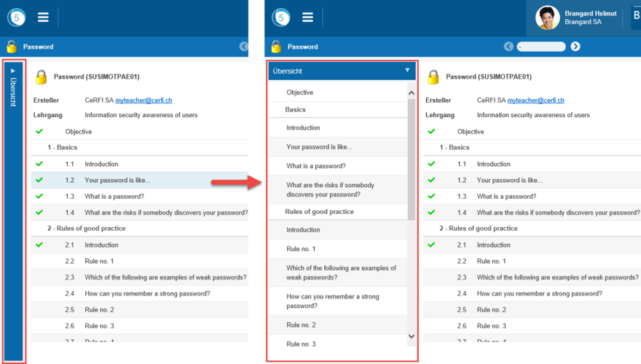Select "How can you remember a strong password?" in overview list
This screenshot has height=364, width=641.
click(332, 301)
